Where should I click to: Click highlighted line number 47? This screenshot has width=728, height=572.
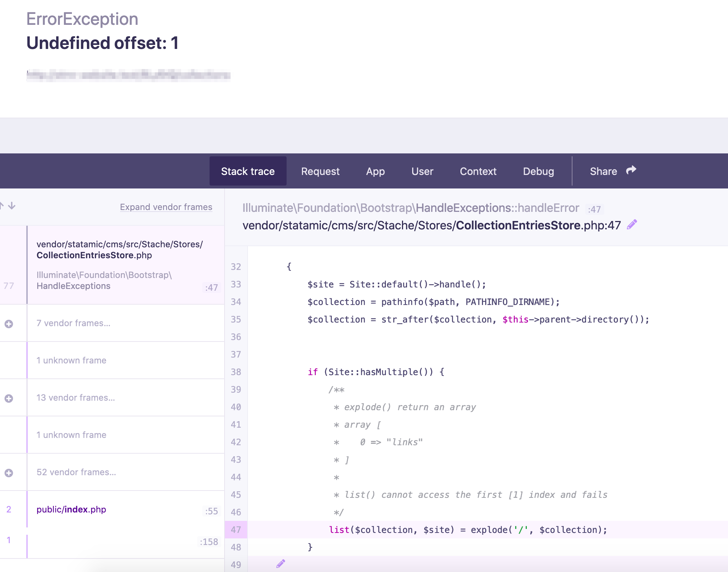point(236,530)
